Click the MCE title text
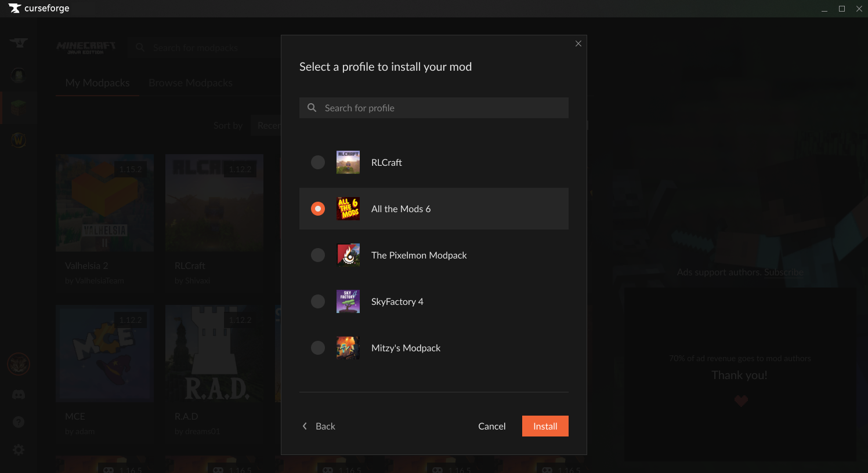This screenshot has width=868, height=473. (75, 416)
